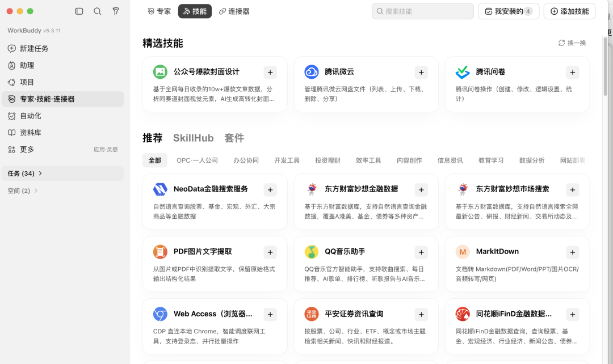Screen dimensions: 613x364
Task: Open the search magnifier in sidebar header
Action: (98, 11)
